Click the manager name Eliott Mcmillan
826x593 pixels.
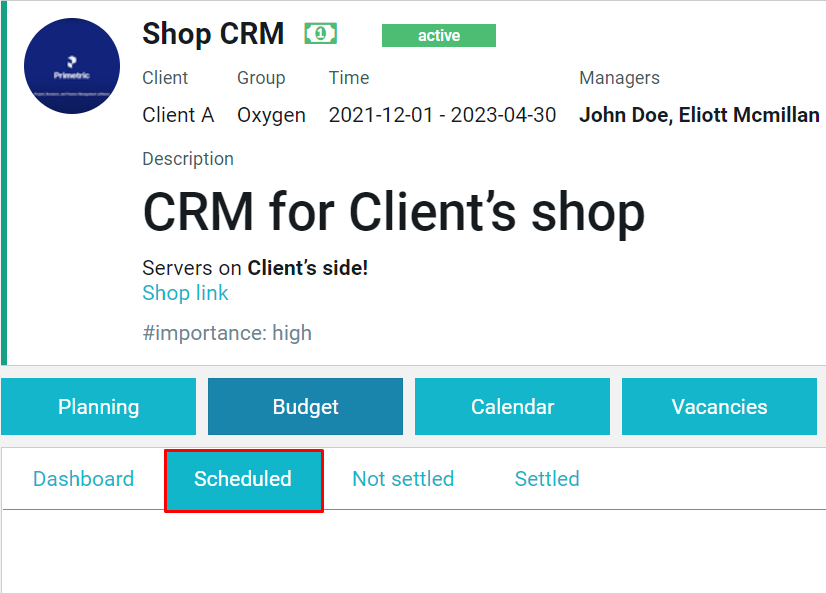(x=749, y=115)
